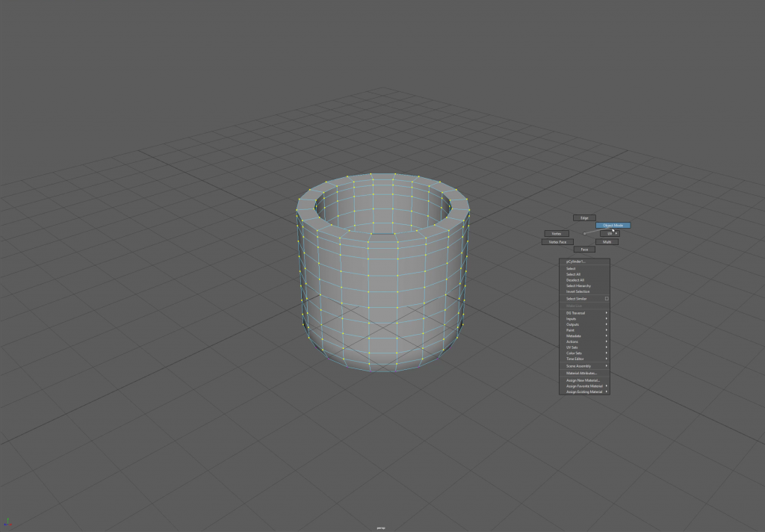Choose Select Hierarchy menu item
Image resolution: width=765 pixels, height=532 pixels.
pyautogui.click(x=578, y=286)
